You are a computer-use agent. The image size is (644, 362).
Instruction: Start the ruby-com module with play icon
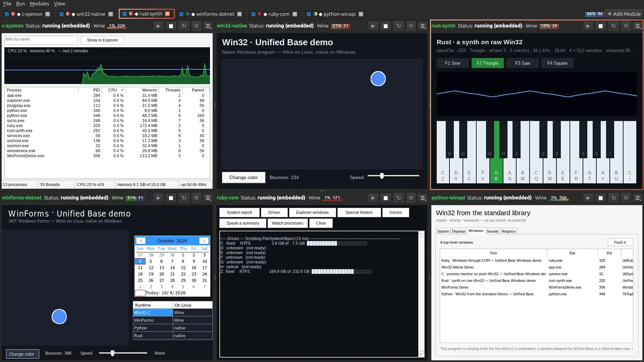tap(373, 198)
